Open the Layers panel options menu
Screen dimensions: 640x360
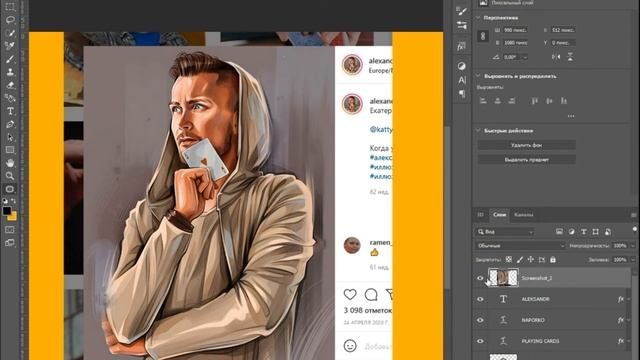click(x=633, y=215)
